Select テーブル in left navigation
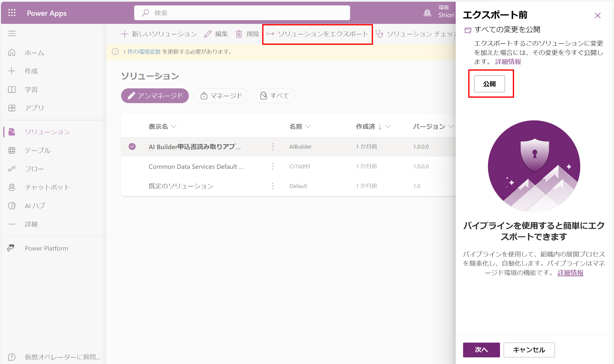Screen dimensions: 614x364 pyautogui.click(x=37, y=150)
